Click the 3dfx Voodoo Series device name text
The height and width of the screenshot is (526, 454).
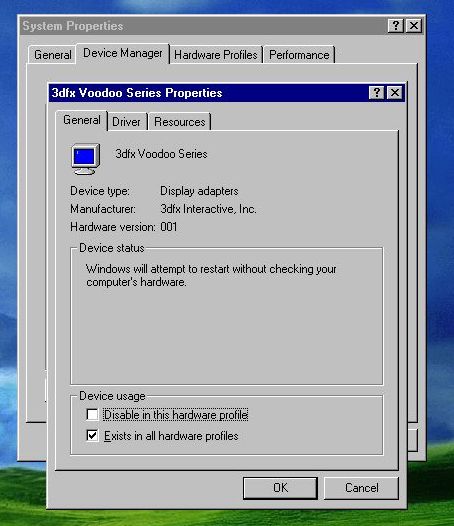[x=161, y=154]
